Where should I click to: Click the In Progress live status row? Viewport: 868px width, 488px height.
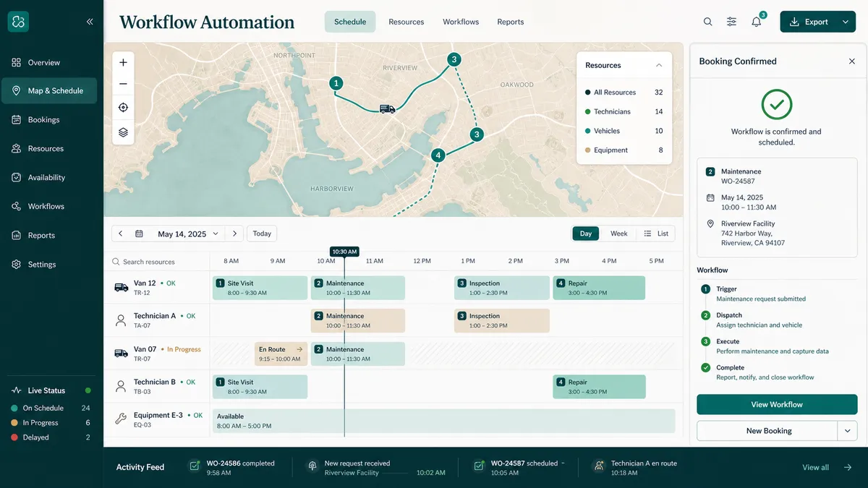point(51,423)
